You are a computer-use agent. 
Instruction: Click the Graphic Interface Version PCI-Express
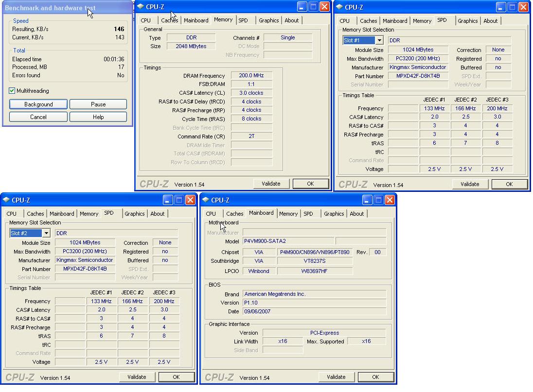point(324,333)
